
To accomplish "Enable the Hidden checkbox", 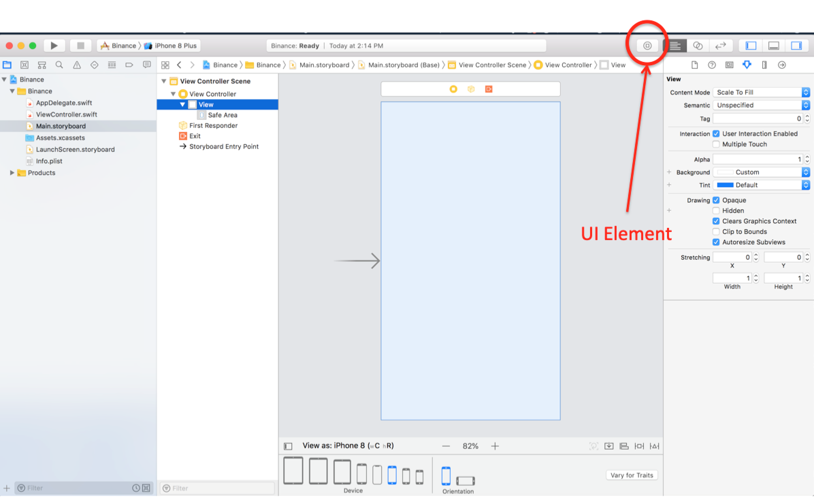I will (x=716, y=211).
